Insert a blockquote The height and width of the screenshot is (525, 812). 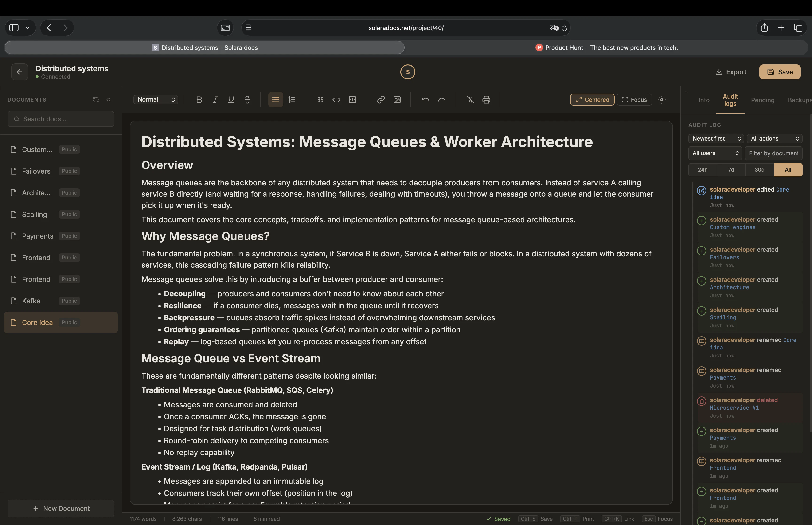pos(320,100)
